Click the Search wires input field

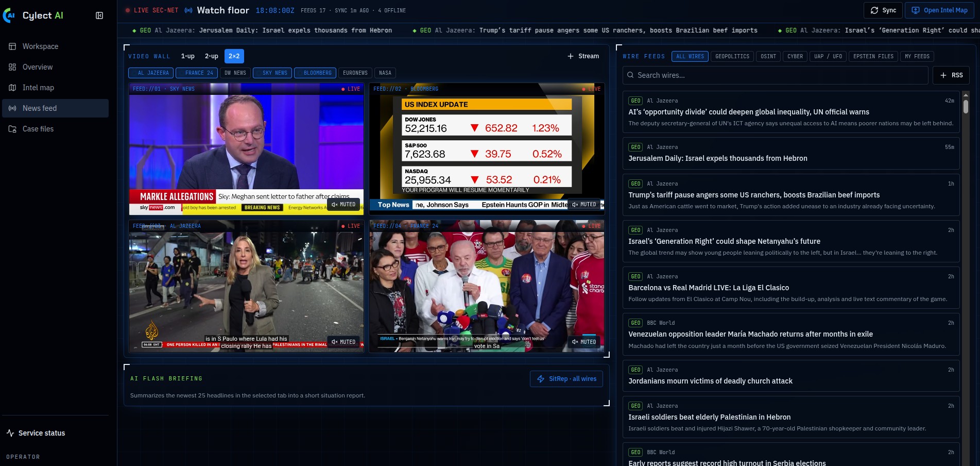pyautogui.click(x=775, y=75)
